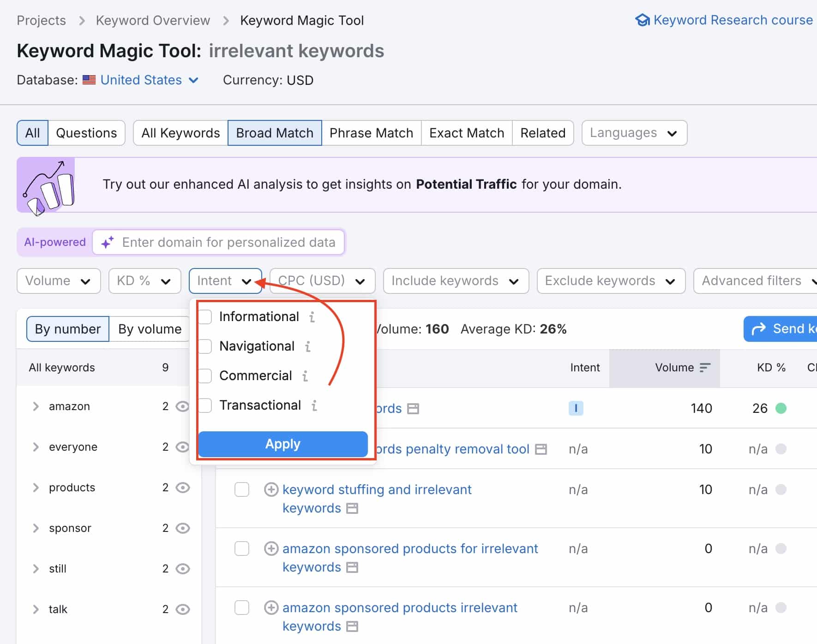Click the info icon next to Navigational
The width and height of the screenshot is (817, 644).
(x=308, y=346)
